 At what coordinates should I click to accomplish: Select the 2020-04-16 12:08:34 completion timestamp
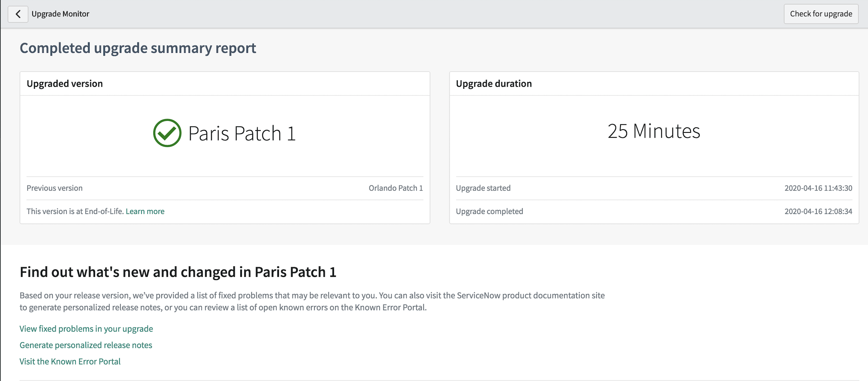(x=818, y=211)
